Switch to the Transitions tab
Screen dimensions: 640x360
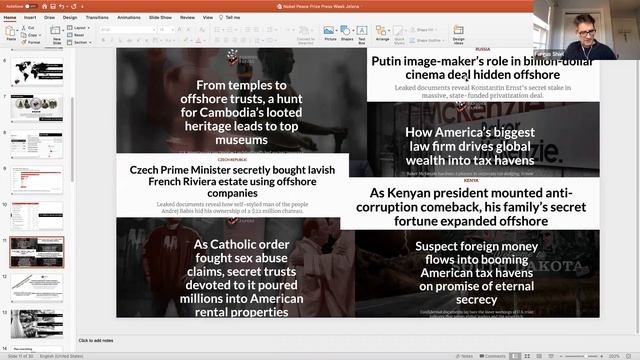(x=97, y=18)
